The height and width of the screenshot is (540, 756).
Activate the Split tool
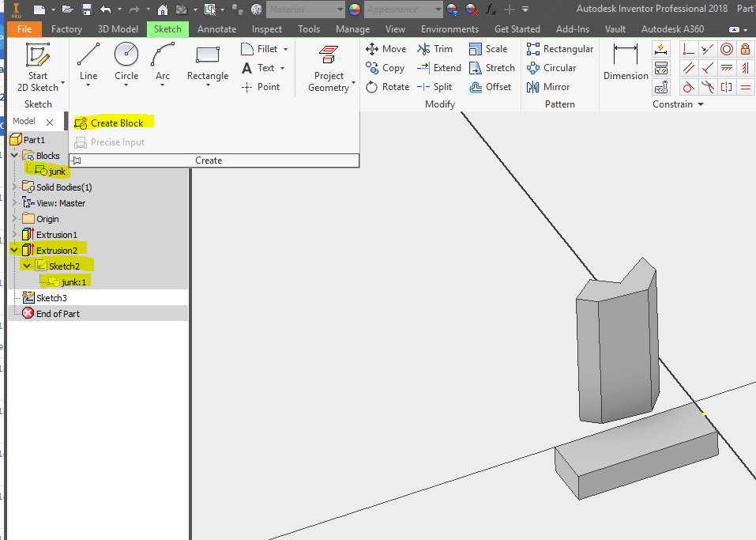pos(434,87)
